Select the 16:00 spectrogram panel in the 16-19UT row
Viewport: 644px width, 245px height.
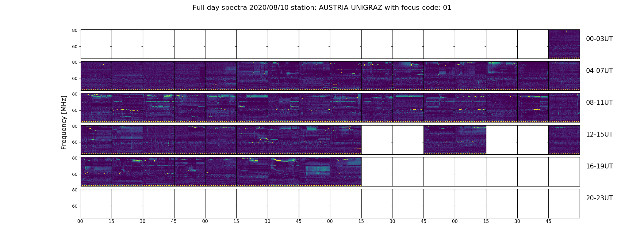[96, 172]
